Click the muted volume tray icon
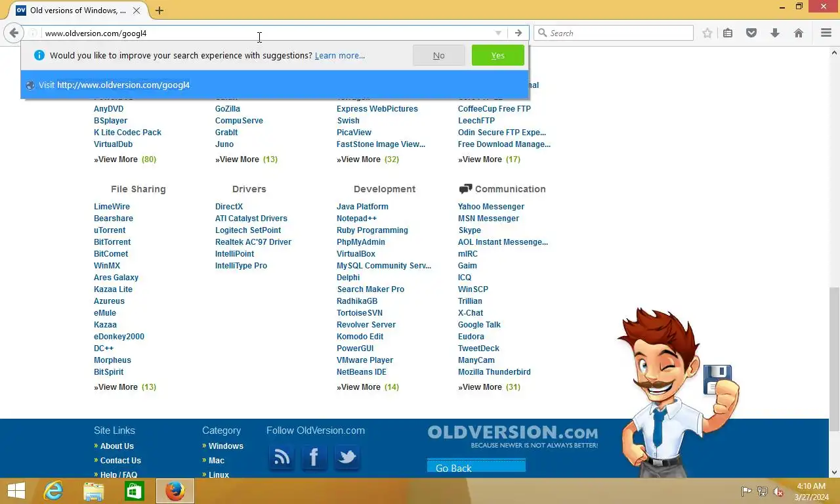The height and width of the screenshot is (504, 840). [778, 491]
